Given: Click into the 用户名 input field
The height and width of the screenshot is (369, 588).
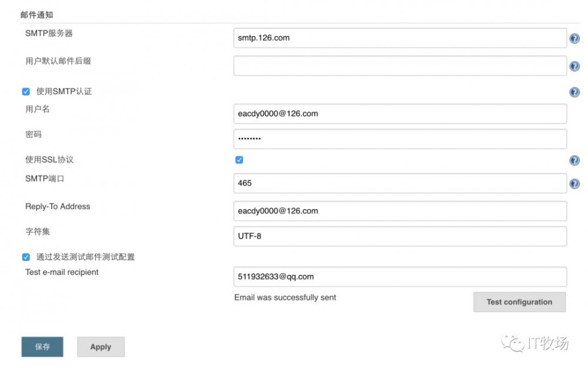Looking at the screenshot, I should 400,113.
